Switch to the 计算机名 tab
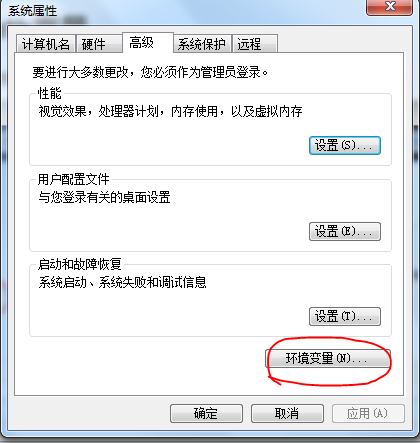Screen dimensions: 420x443 pyautogui.click(x=46, y=44)
